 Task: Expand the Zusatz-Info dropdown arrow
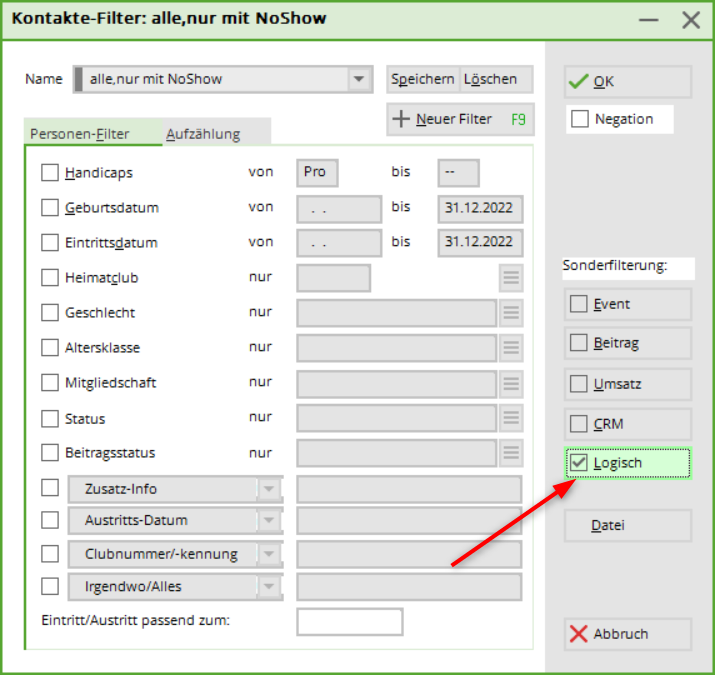pyautogui.click(x=270, y=489)
